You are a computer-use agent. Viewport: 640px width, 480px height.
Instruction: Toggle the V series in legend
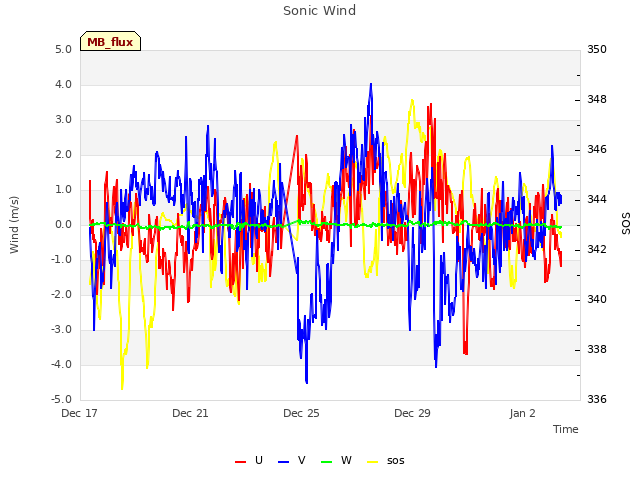pyautogui.click(x=291, y=460)
